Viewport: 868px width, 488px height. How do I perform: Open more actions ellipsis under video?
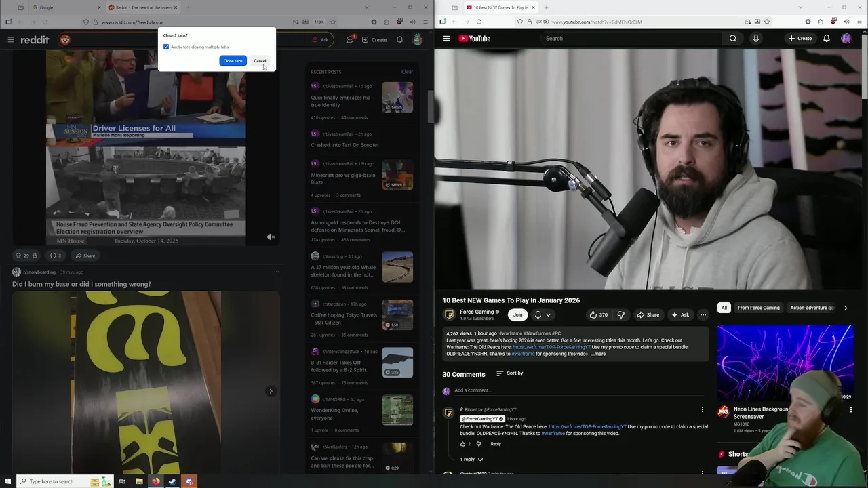pos(703,314)
